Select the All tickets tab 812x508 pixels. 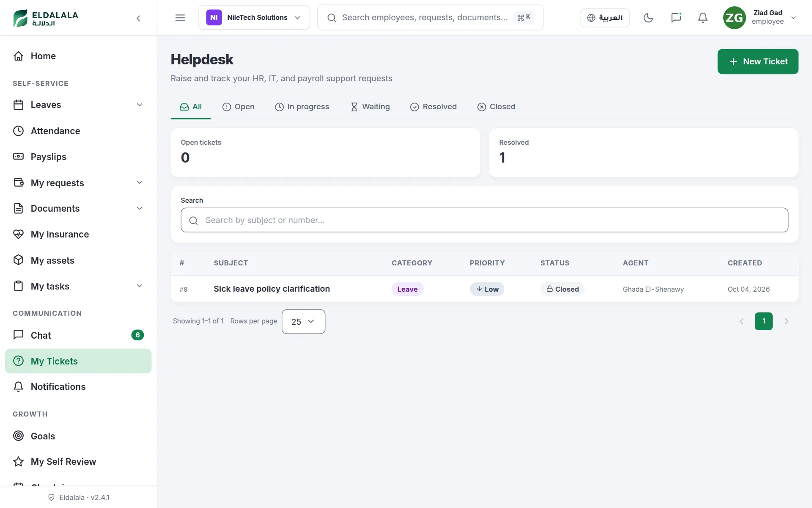pyautogui.click(x=191, y=107)
